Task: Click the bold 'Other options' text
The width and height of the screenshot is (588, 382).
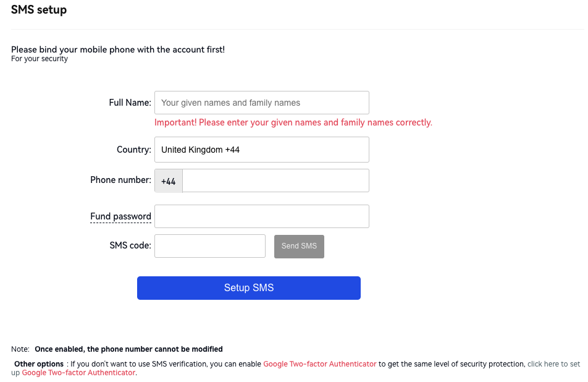Action: coord(39,364)
